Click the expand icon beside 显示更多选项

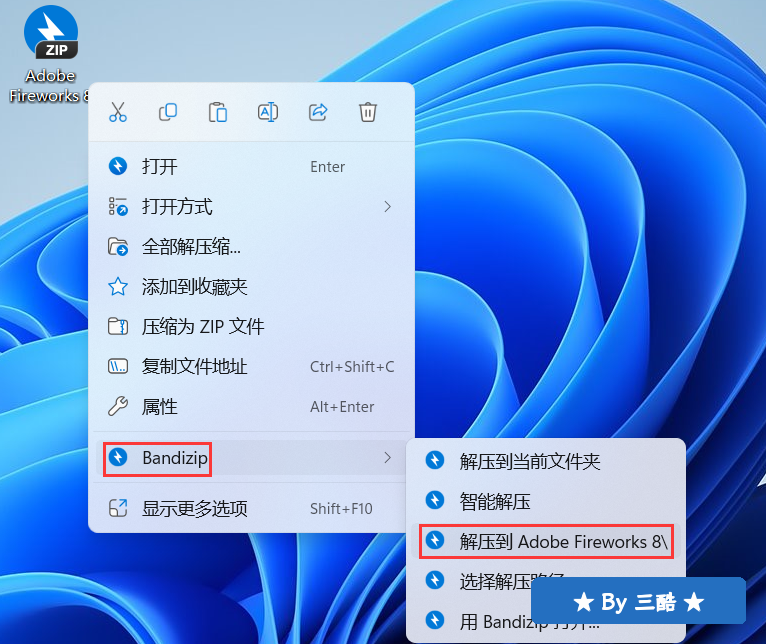[x=118, y=509]
